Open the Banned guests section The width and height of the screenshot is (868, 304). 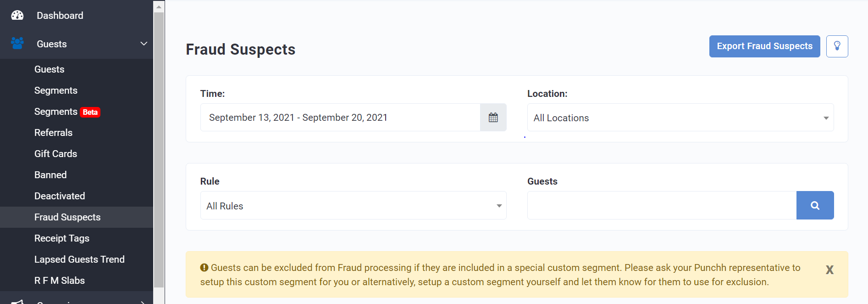(50, 175)
